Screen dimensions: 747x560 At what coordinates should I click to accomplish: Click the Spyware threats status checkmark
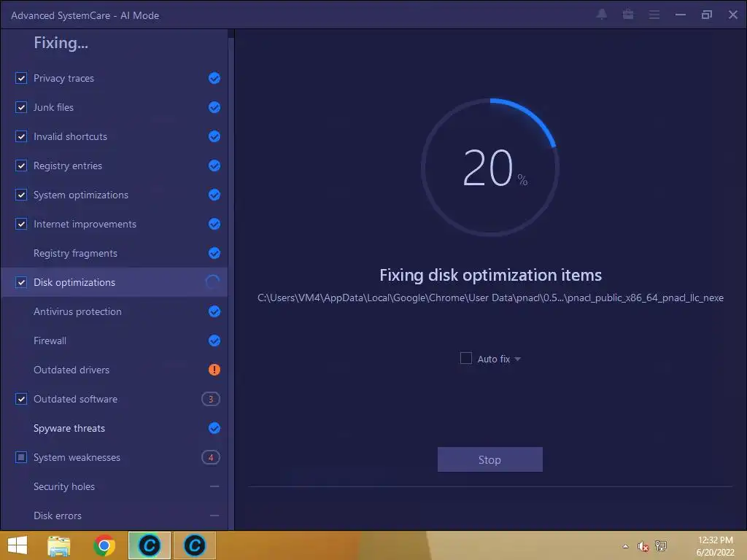point(214,428)
